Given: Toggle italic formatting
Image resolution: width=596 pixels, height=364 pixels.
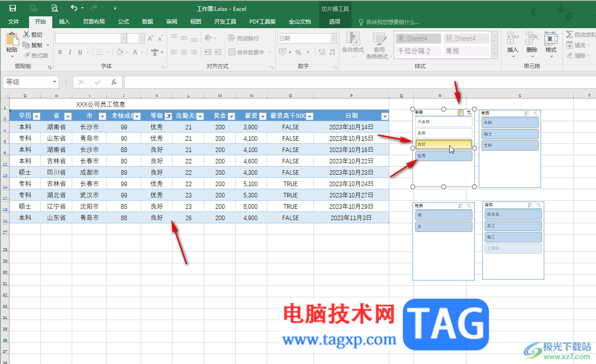Looking at the screenshot, I should pos(70,52).
